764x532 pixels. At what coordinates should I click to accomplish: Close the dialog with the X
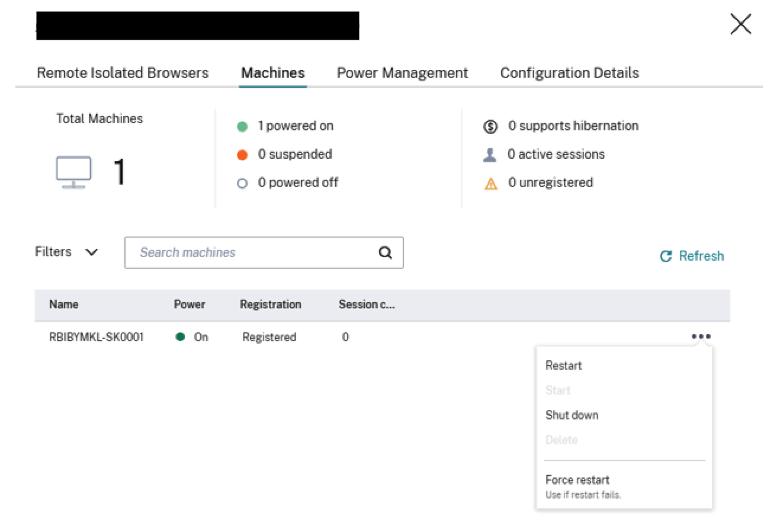740,25
